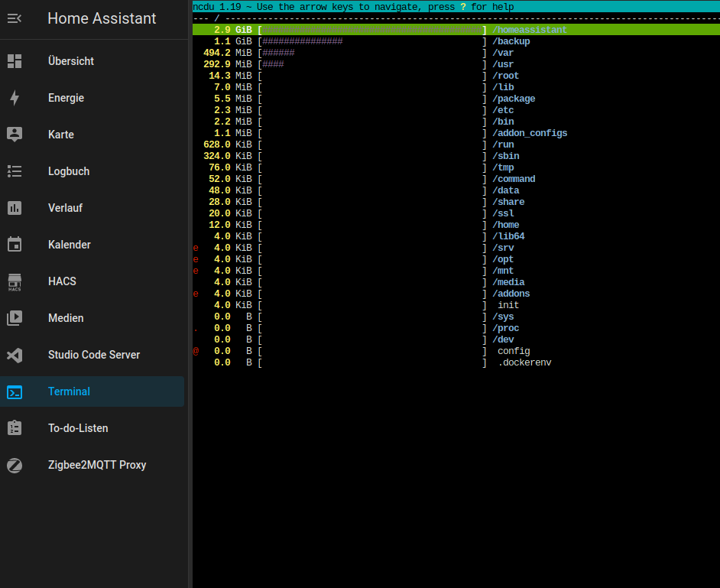
Task: Select the /addon_configs directory entry
Action: click(x=530, y=133)
